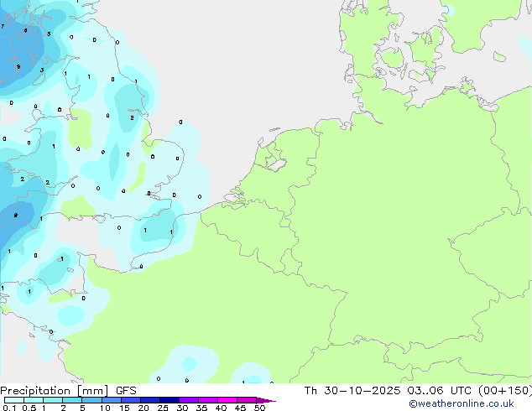This screenshot has height=411, width=532.
Task: Pick the 35–40 mm purple-magenta swatch
Action: (207, 400)
